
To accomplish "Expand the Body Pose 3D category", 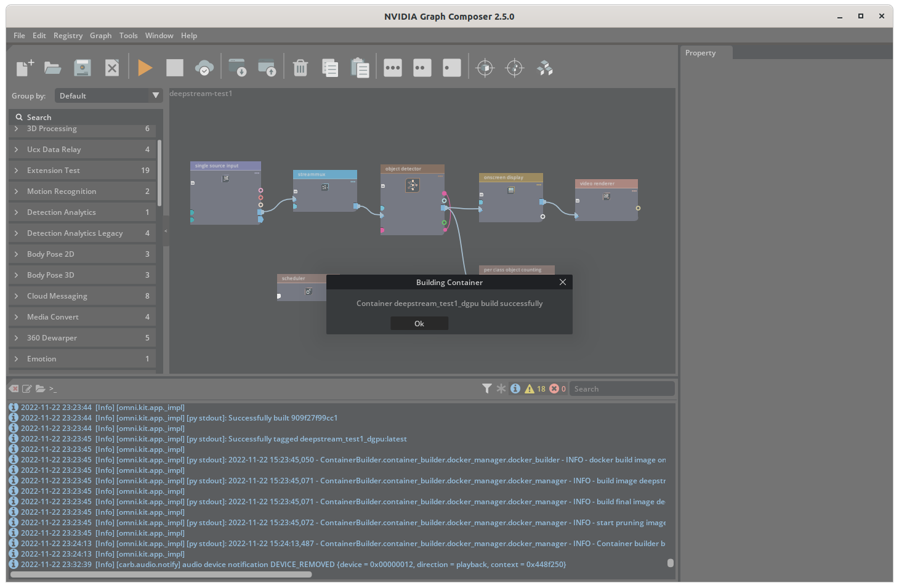I will pos(82,275).
